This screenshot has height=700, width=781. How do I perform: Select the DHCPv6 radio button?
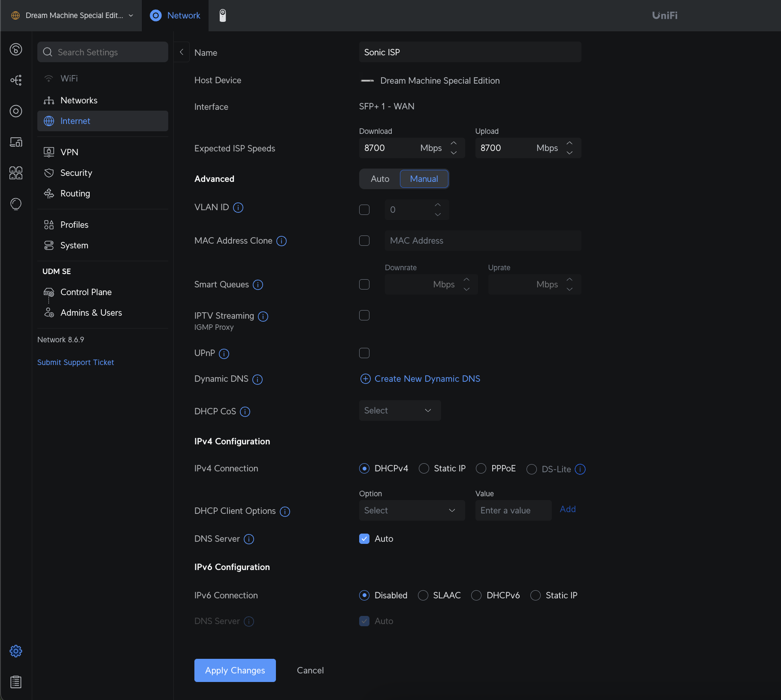click(476, 595)
